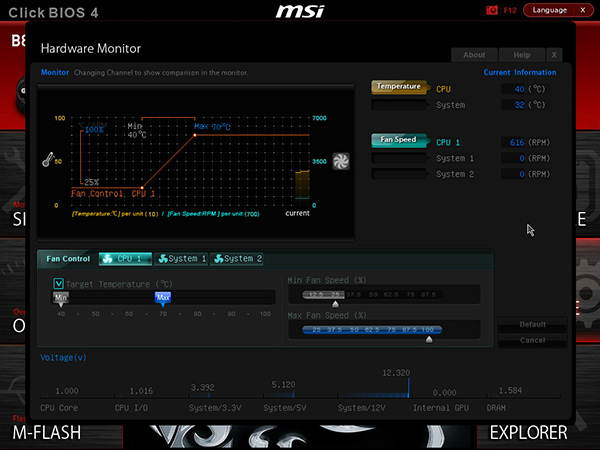Select the CPU 1 fan tab
600x450 pixels.
click(x=126, y=259)
